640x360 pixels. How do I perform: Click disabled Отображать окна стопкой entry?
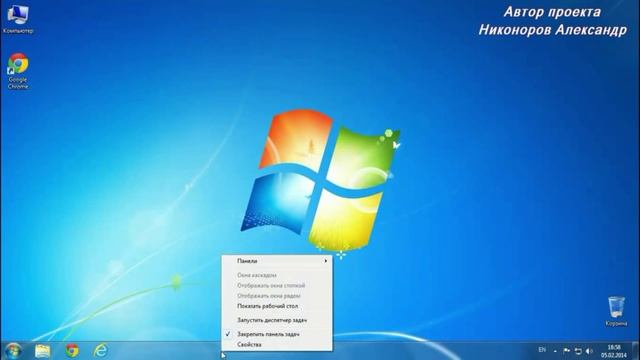pos(277,285)
